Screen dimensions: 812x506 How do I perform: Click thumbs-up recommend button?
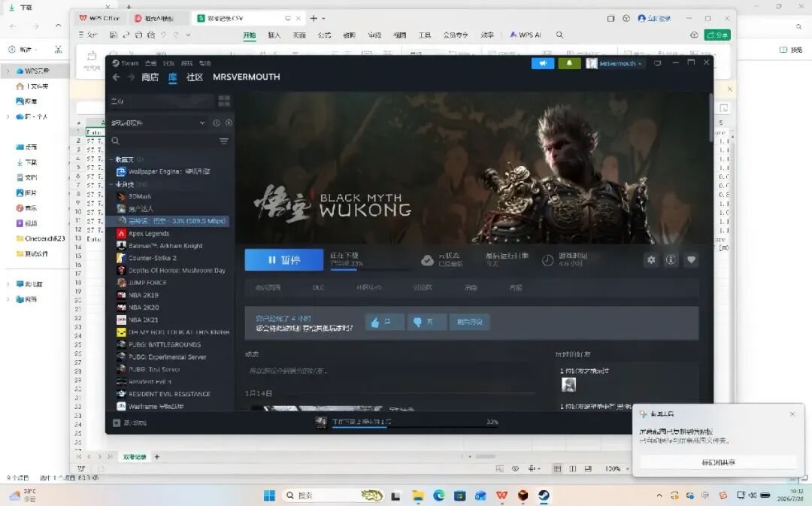tap(383, 322)
